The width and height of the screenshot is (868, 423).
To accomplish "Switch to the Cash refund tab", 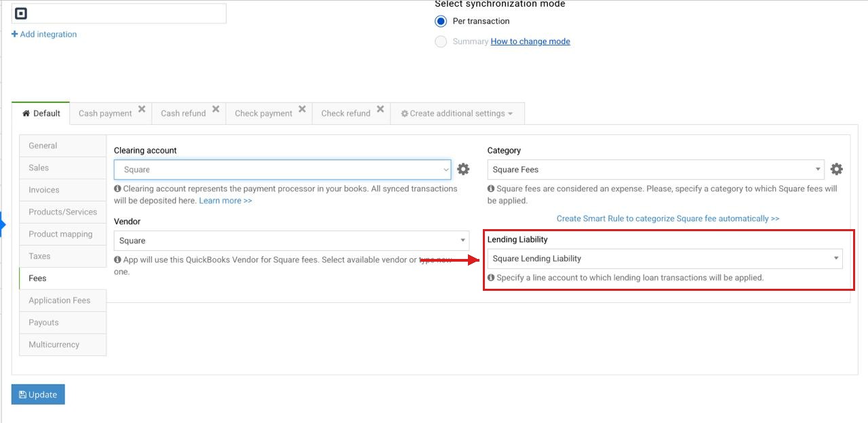I will tap(183, 113).
